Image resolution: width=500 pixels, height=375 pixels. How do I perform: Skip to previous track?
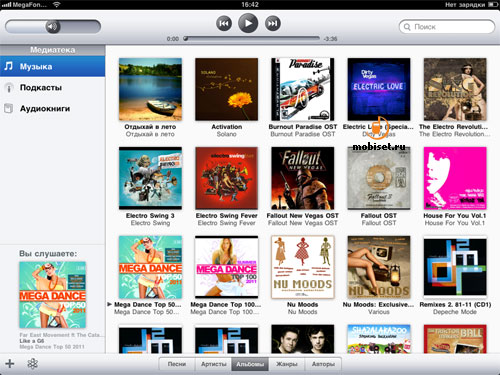(x=224, y=23)
